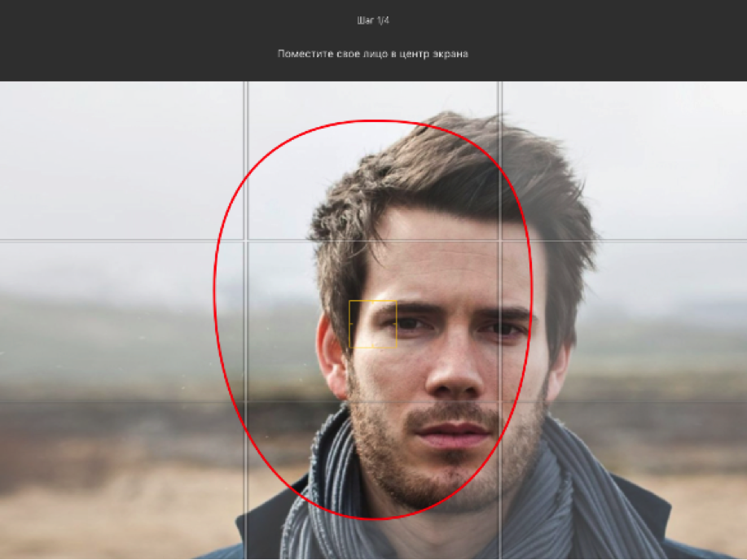Click the "Шаг 1/4" step indicator
This screenshot has height=560, width=747.
click(x=373, y=20)
